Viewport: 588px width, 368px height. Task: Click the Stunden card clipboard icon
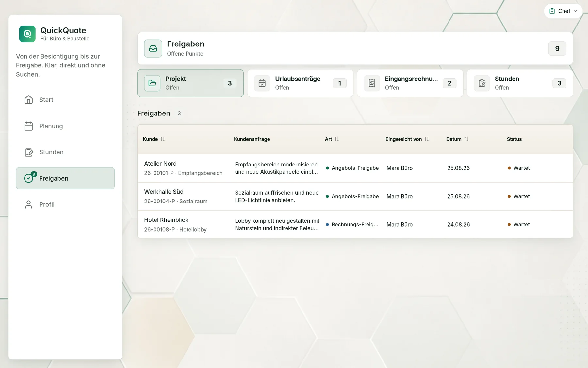coord(482,83)
